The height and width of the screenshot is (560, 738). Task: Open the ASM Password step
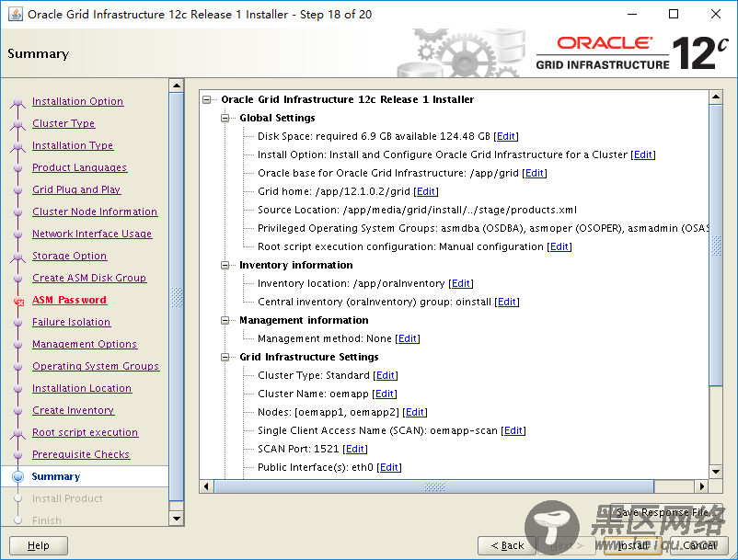69,301
